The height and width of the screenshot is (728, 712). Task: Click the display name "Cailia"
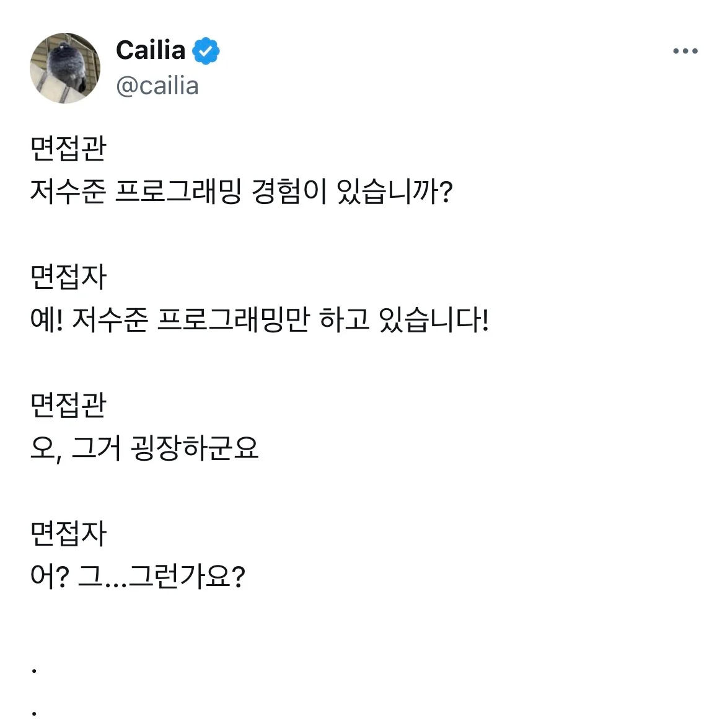click(x=151, y=50)
